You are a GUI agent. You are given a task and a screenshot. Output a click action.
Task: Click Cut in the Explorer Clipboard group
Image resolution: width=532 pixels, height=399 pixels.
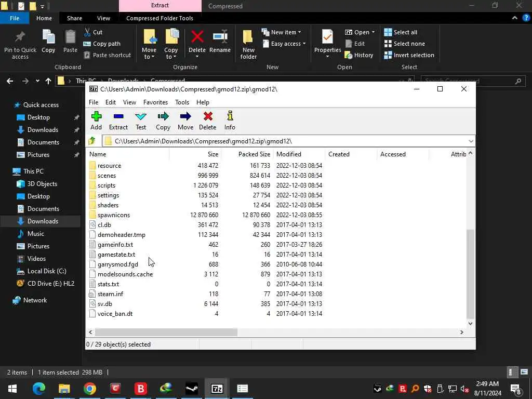click(x=93, y=32)
